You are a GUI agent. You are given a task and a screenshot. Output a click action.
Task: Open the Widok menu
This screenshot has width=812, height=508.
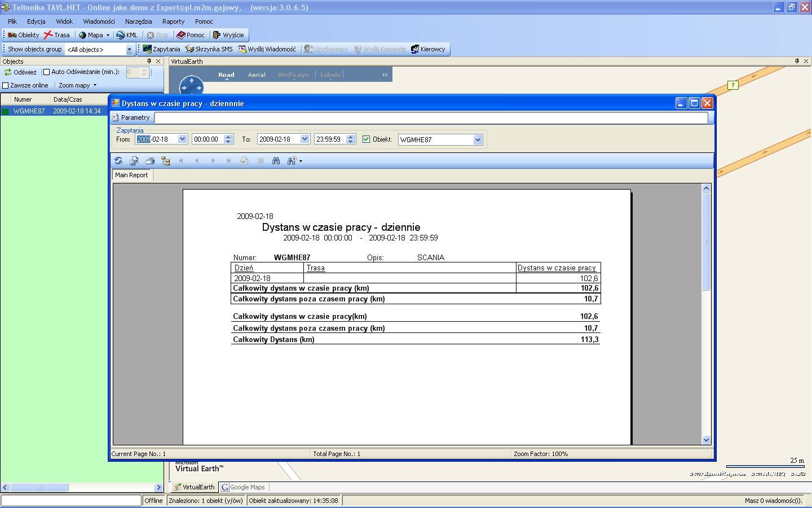coord(64,21)
